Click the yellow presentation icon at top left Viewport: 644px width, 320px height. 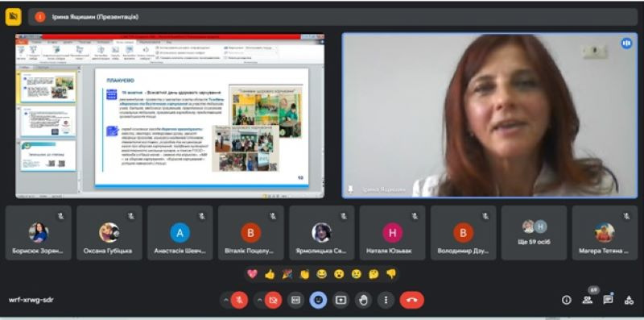coord(13,17)
